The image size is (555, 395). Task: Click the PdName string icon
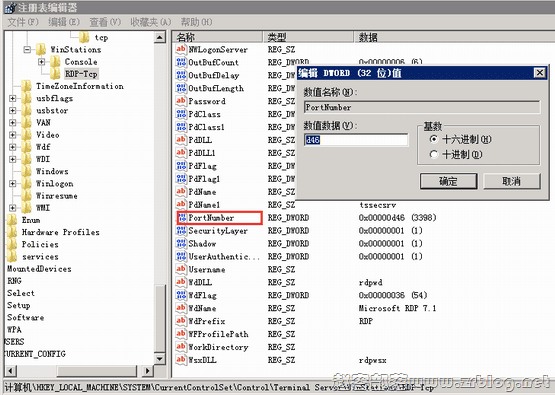[x=181, y=191]
